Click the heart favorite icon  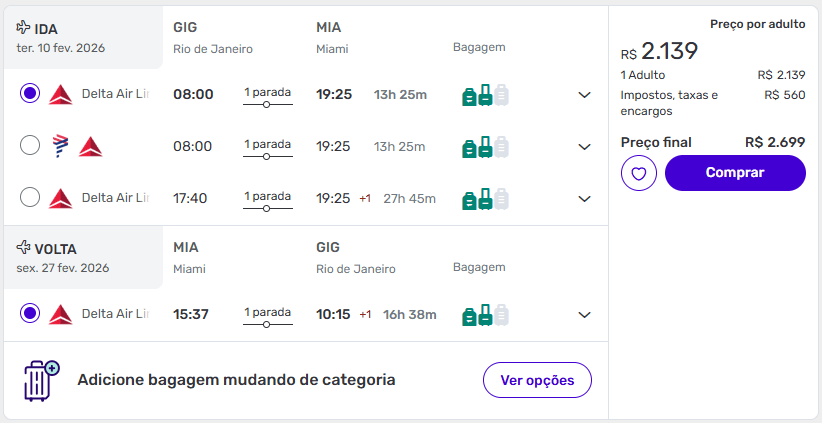(638, 173)
